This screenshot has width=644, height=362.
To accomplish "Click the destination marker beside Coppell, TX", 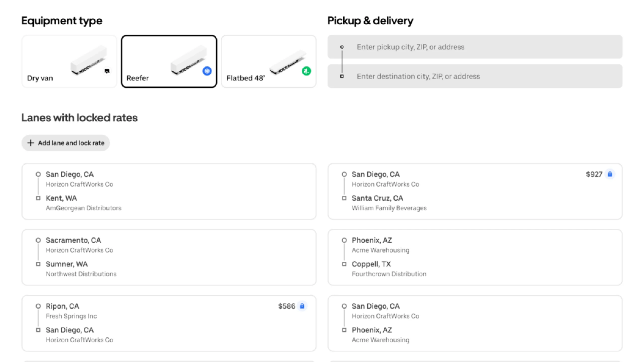I will click(x=344, y=264).
